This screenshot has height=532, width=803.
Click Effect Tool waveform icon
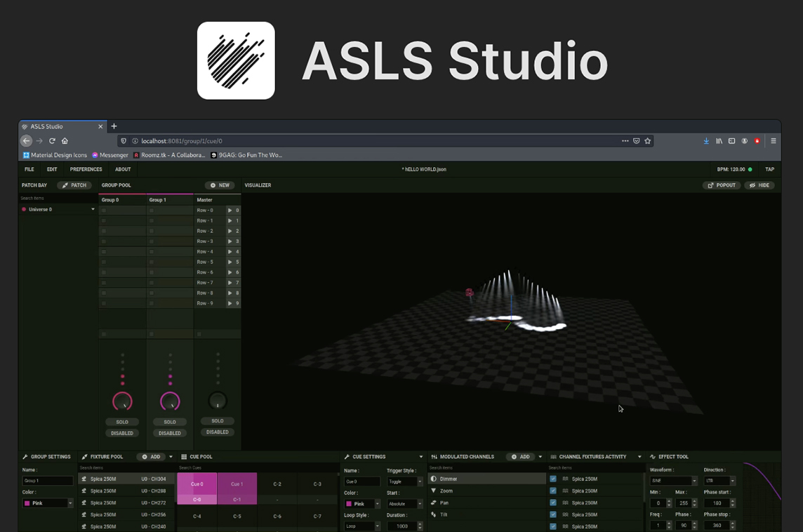tap(653, 457)
